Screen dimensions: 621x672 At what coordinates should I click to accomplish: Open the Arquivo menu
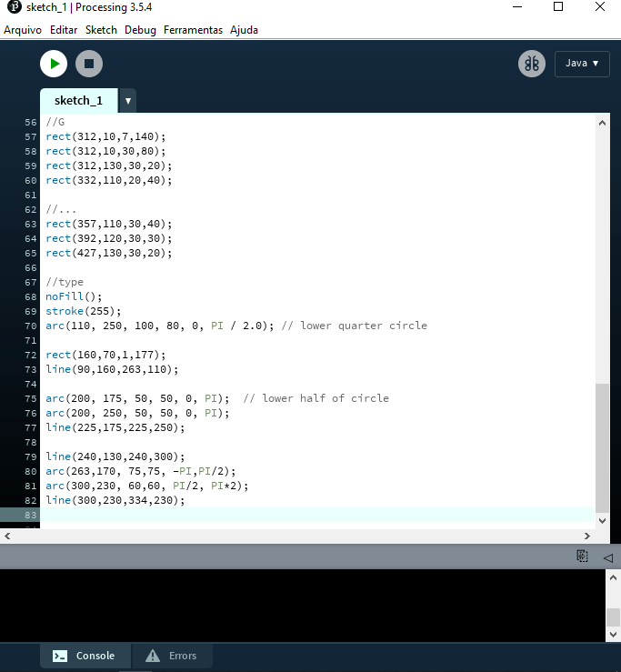23,30
